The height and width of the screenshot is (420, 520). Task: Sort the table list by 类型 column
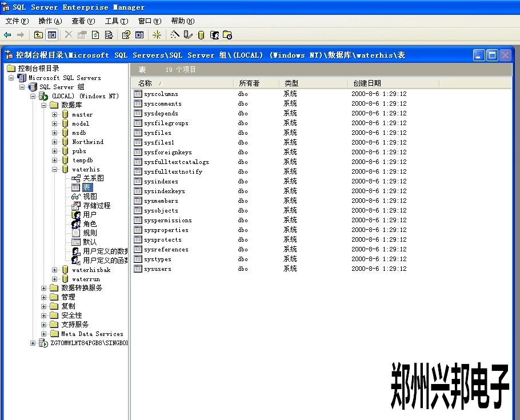(314, 83)
